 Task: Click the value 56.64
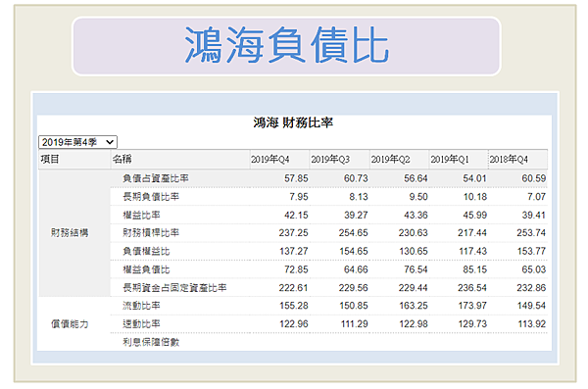416,178
